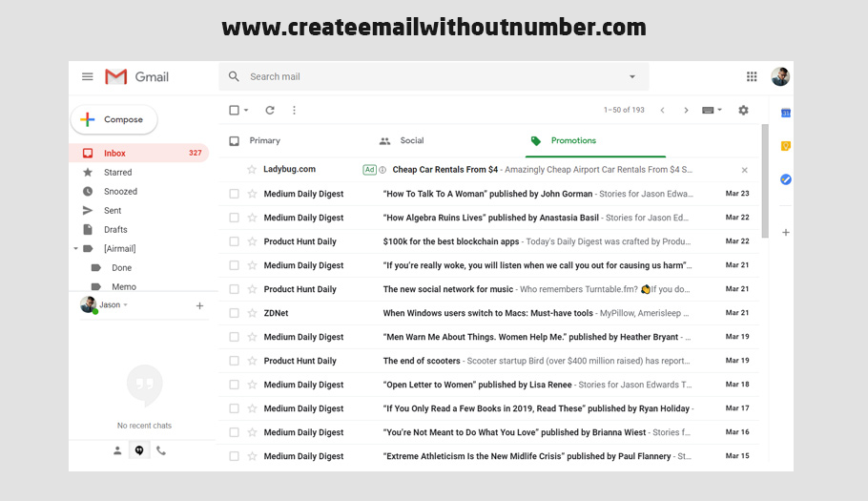This screenshot has width=868, height=501.
Task: Toggle the select-all checkbox
Action: click(x=234, y=110)
